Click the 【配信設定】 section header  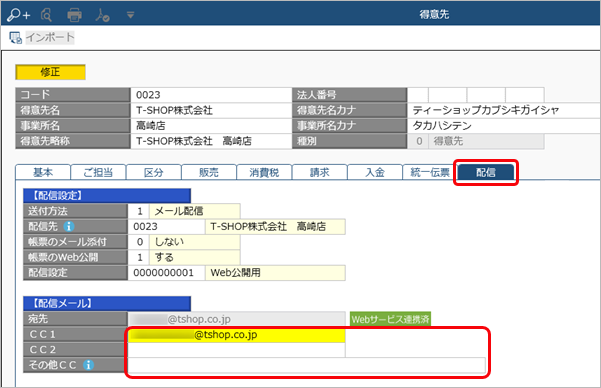click(107, 196)
